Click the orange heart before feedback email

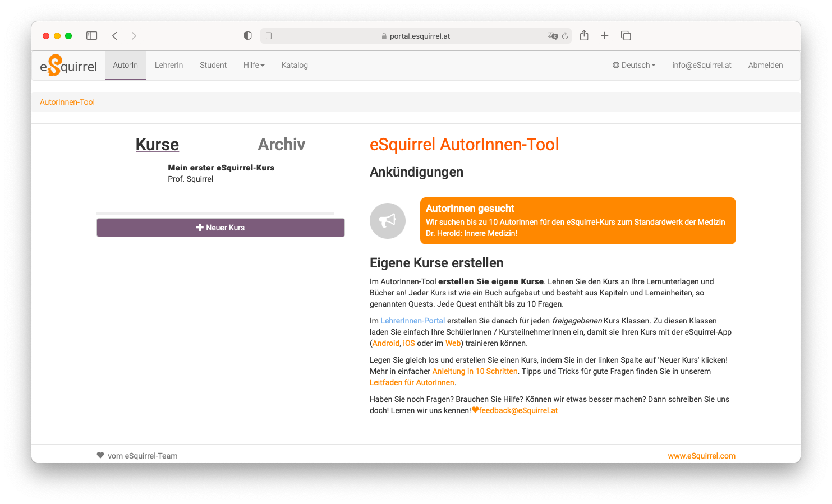tap(475, 410)
